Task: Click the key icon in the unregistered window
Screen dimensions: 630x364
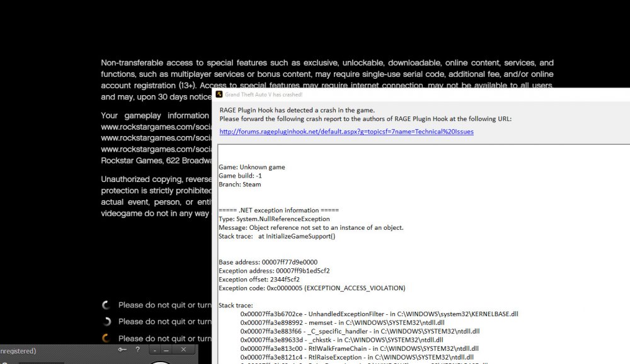Action: [122, 350]
